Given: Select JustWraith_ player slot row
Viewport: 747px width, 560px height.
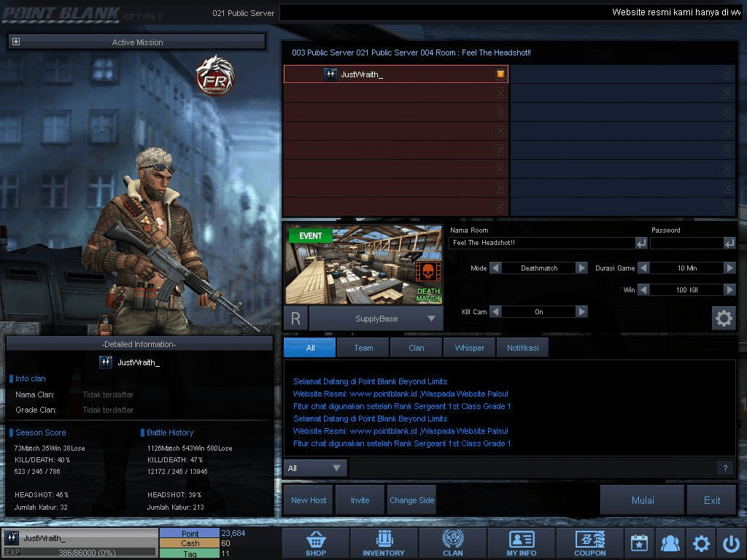Looking at the screenshot, I should pos(396,74).
